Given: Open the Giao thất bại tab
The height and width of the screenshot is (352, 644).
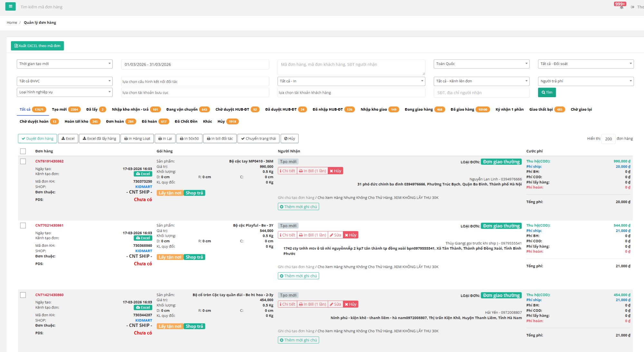Looking at the screenshot, I should [541, 109].
